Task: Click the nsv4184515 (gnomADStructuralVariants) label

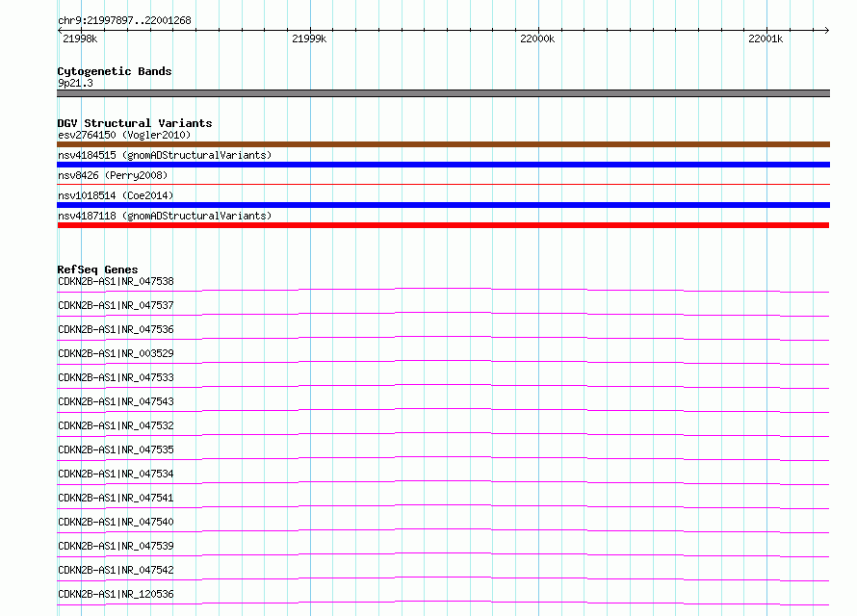Action: point(165,155)
